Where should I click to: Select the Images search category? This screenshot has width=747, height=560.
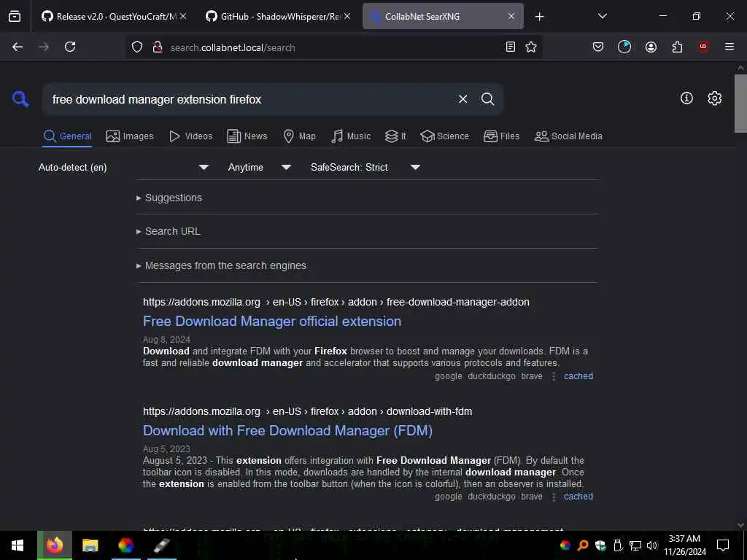130,136
